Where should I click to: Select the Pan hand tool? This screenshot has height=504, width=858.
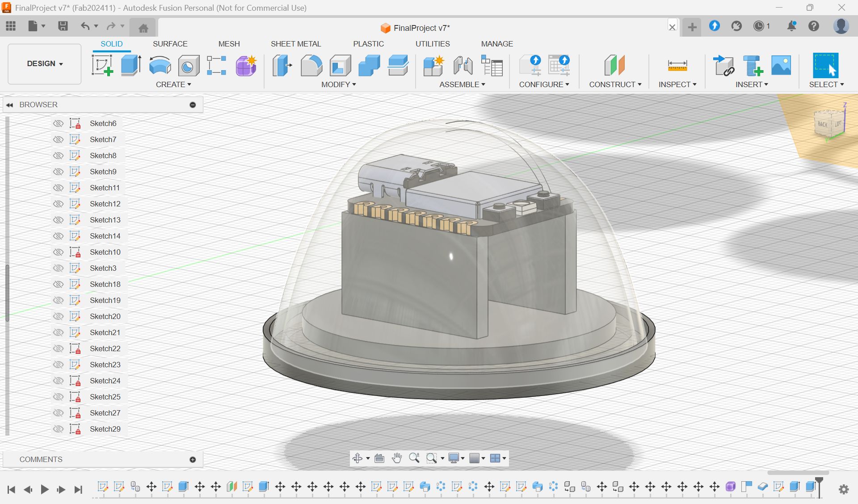coord(396,458)
